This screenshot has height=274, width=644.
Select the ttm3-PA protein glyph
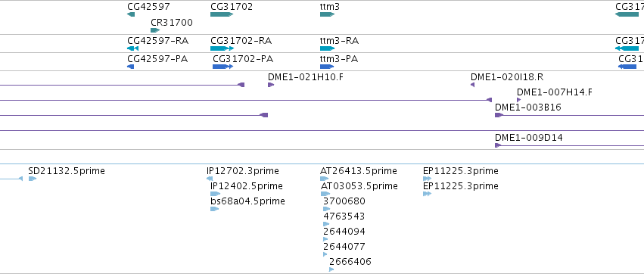(x=327, y=67)
